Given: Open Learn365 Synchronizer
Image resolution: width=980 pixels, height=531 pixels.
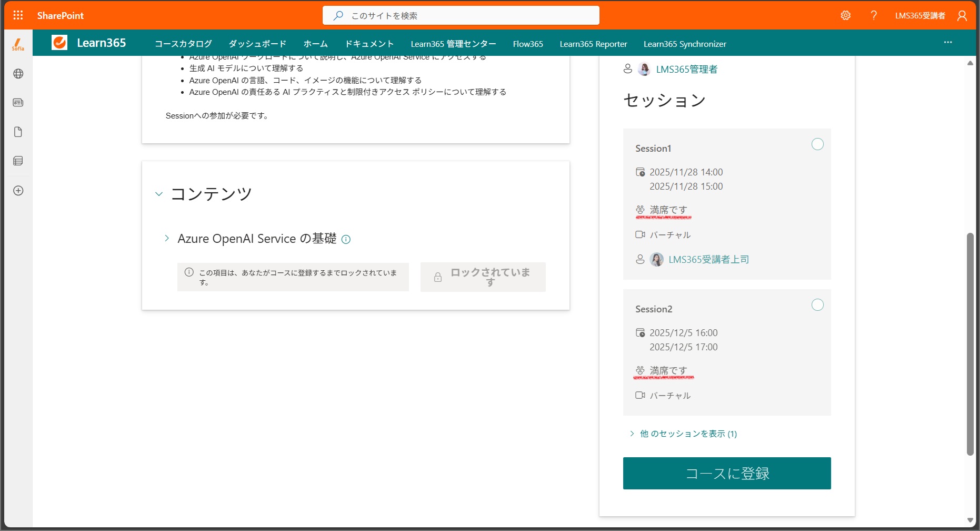Looking at the screenshot, I should pyautogui.click(x=685, y=44).
